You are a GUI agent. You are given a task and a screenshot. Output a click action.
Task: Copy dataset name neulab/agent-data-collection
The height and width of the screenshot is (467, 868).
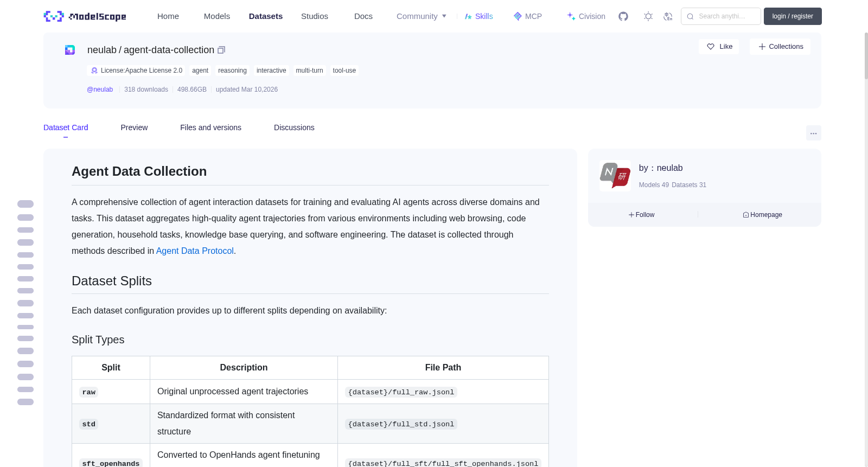click(x=221, y=50)
